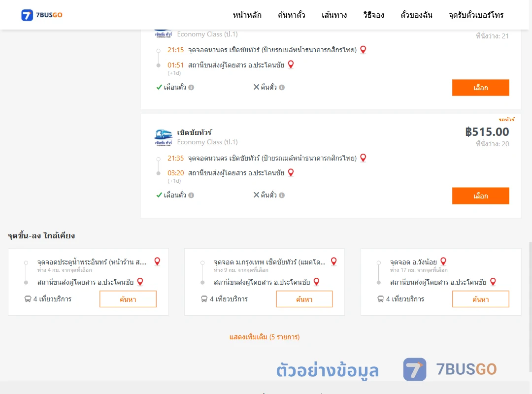This screenshot has height=394, width=532.
Task: Click เลื่อนตั๋ว label in the 21:35 trip
Action: pyautogui.click(x=175, y=195)
